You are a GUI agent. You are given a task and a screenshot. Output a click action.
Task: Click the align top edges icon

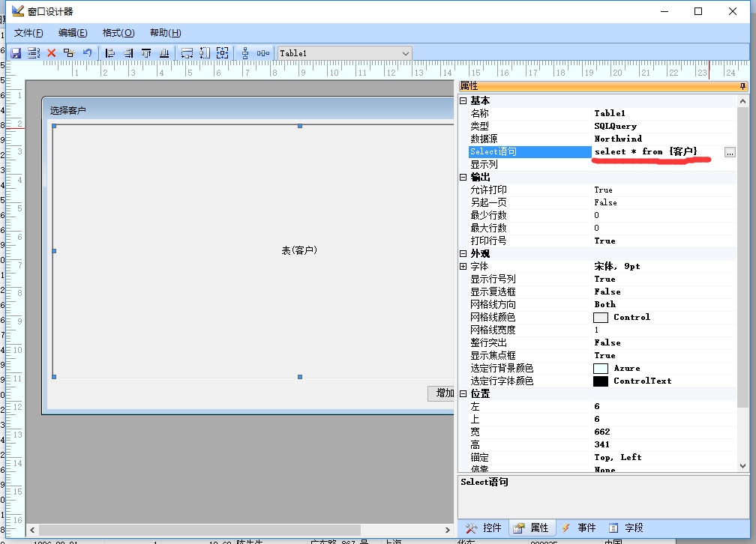pos(146,53)
